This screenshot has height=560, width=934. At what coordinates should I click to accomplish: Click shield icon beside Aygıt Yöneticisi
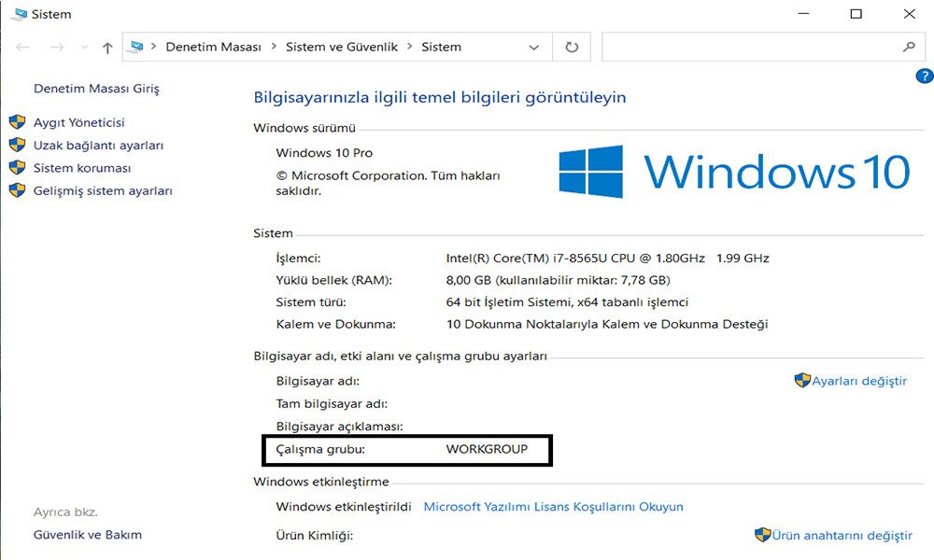17,122
